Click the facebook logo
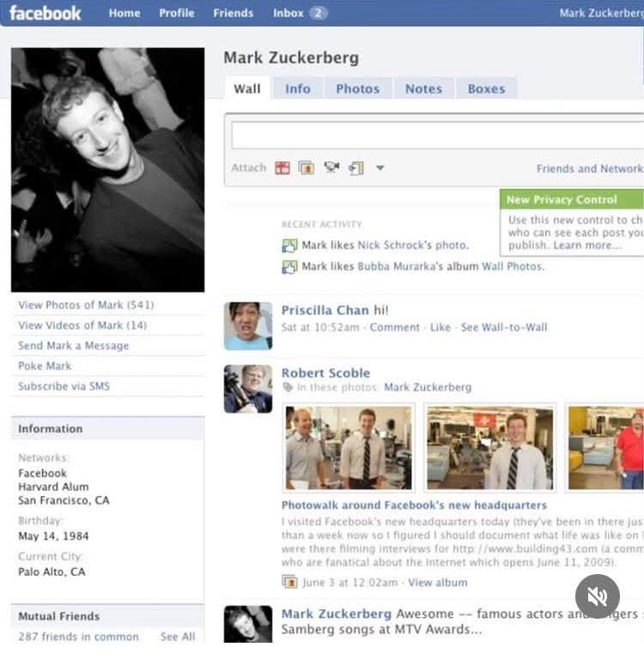The image size is (644, 659). tap(45, 13)
